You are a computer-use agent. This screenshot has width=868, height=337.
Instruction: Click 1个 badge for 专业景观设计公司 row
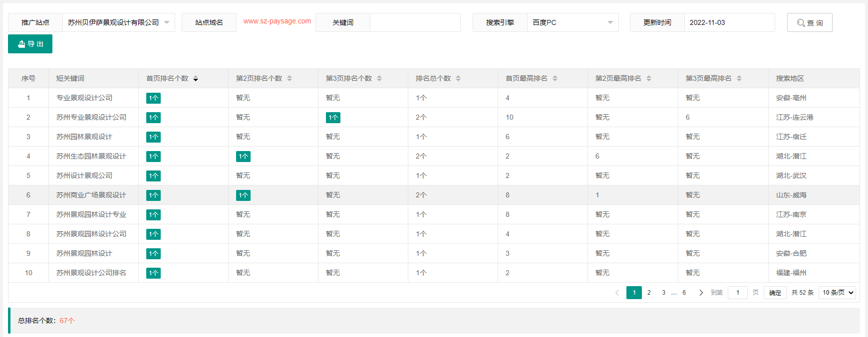coord(153,98)
